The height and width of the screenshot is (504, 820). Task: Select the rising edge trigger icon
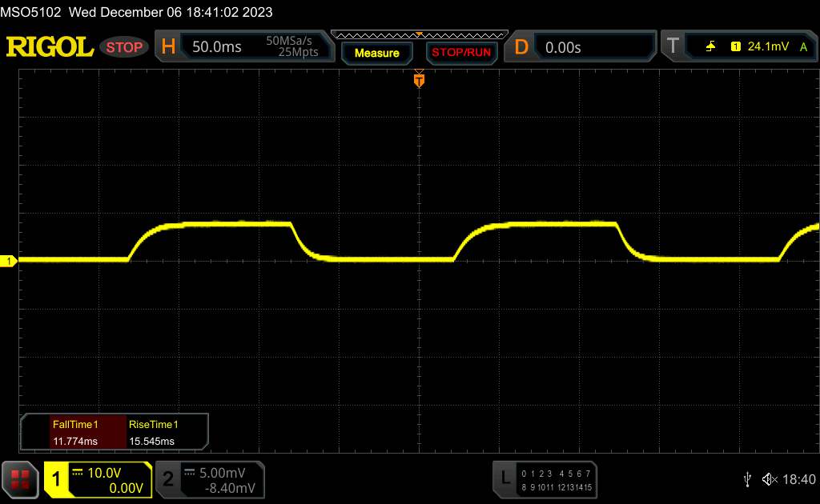tap(710, 47)
